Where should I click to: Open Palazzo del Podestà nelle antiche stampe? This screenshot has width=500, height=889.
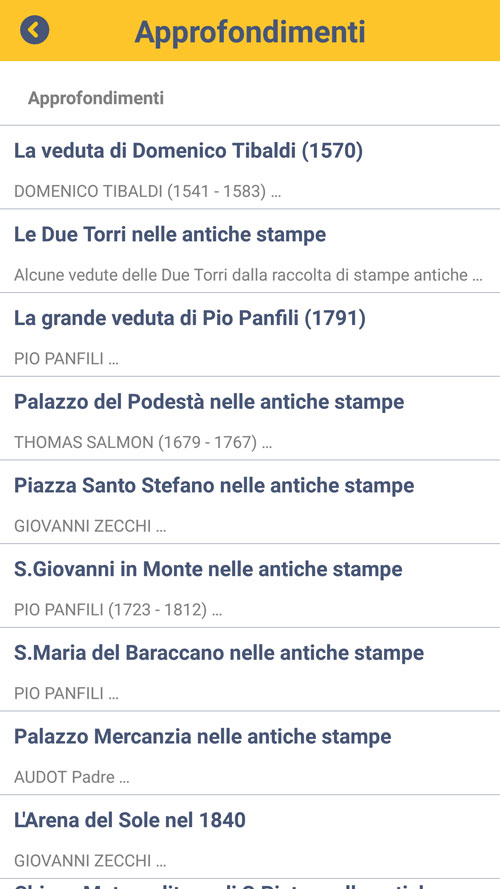[x=250, y=418]
